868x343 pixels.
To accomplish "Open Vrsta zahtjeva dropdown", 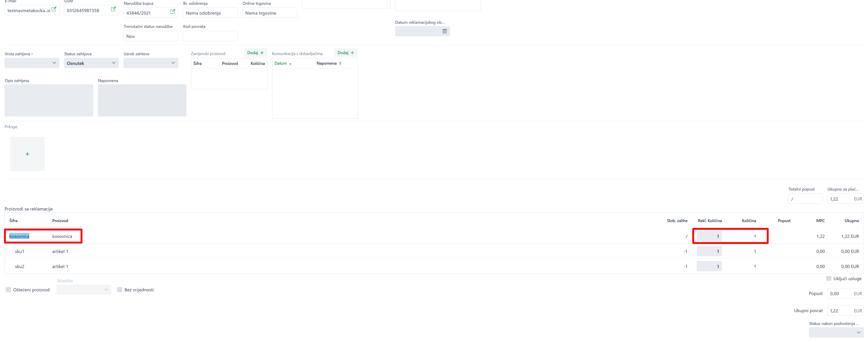I will [x=32, y=63].
